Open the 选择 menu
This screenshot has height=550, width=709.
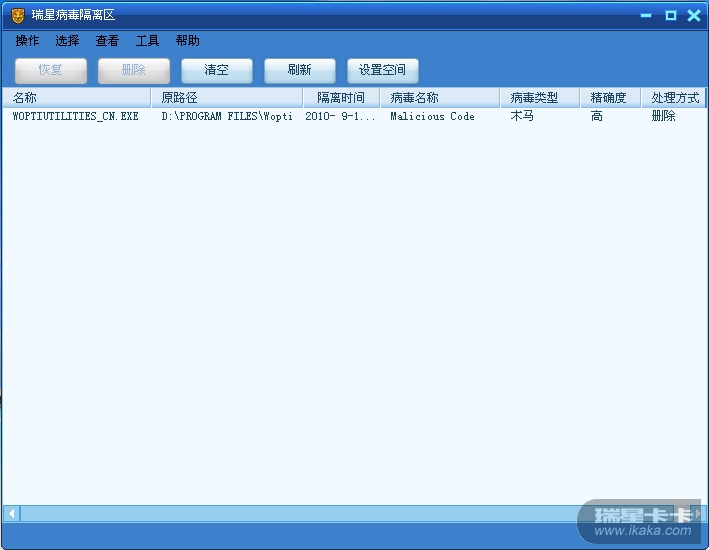(67, 41)
